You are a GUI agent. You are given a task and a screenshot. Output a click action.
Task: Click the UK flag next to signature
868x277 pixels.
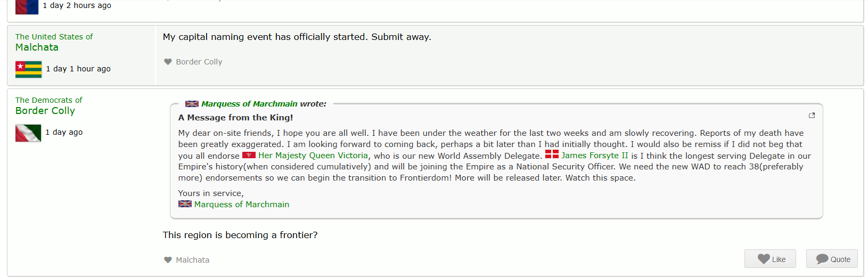[185, 204]
